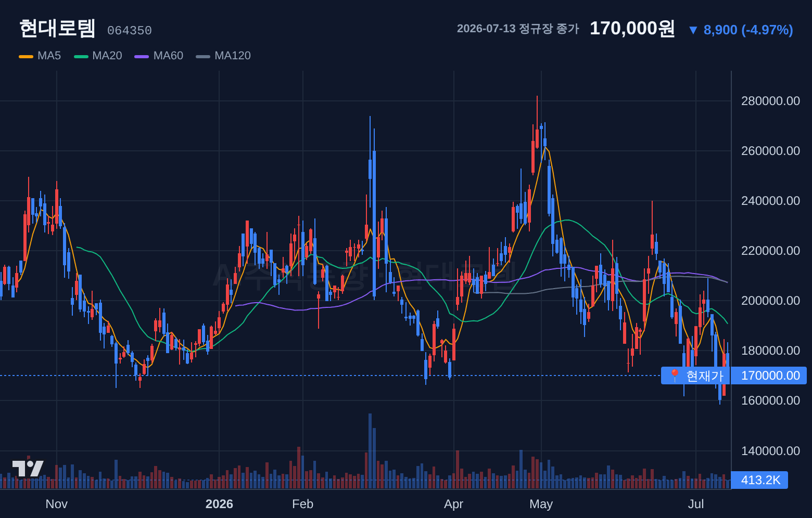This screenshot has height=518, width=812.
Task: Toggle the MA20 green legend indicator
Action: [81, 56]
